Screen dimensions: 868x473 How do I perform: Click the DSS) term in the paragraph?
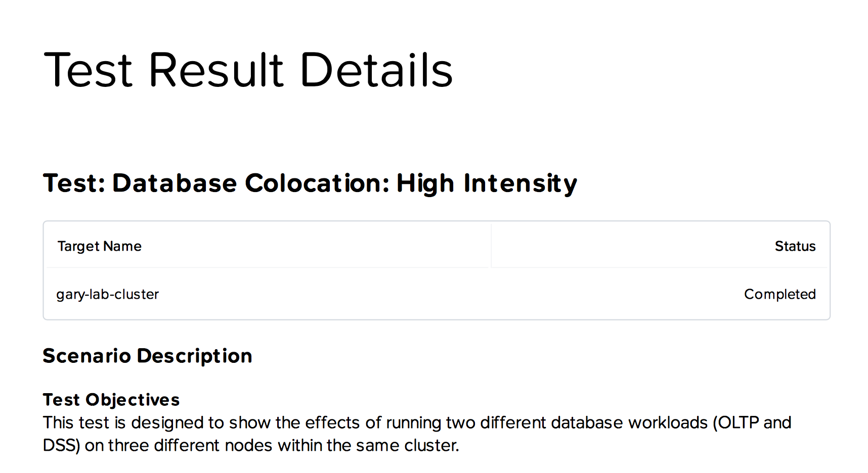tap(62, 445)
